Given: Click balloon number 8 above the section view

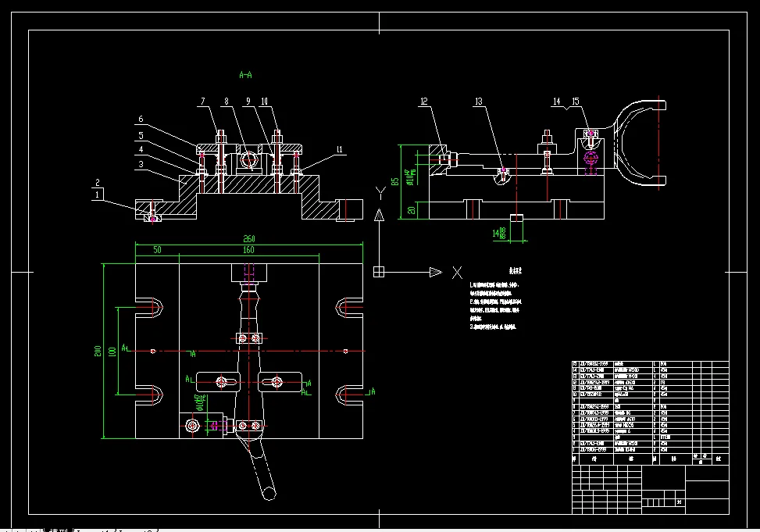Looking at the screenshot, I should [227, 102].
